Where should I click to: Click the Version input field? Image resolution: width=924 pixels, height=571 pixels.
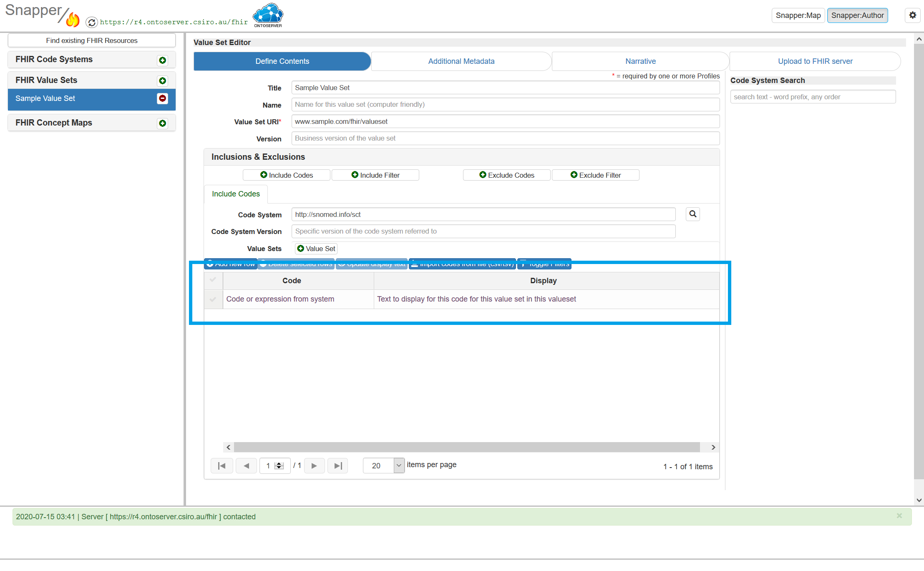pos(506,138)
